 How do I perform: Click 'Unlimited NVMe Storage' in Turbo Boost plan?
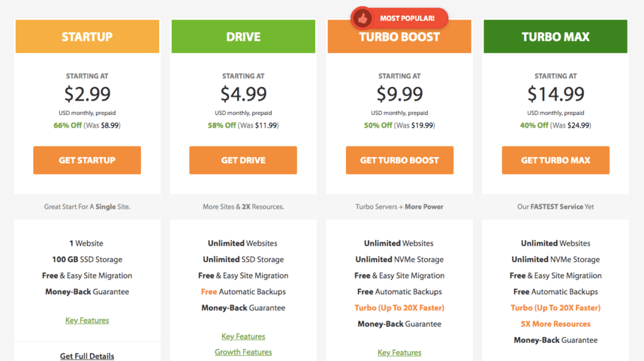(399, 260)
